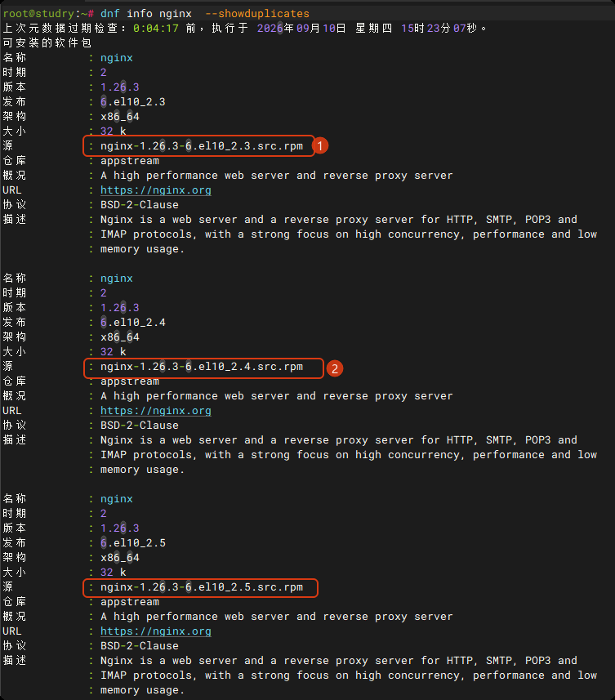615x700 pixels.
Task: Click the red annotation circle numbered 1
Action: click(x=320, y=146)
